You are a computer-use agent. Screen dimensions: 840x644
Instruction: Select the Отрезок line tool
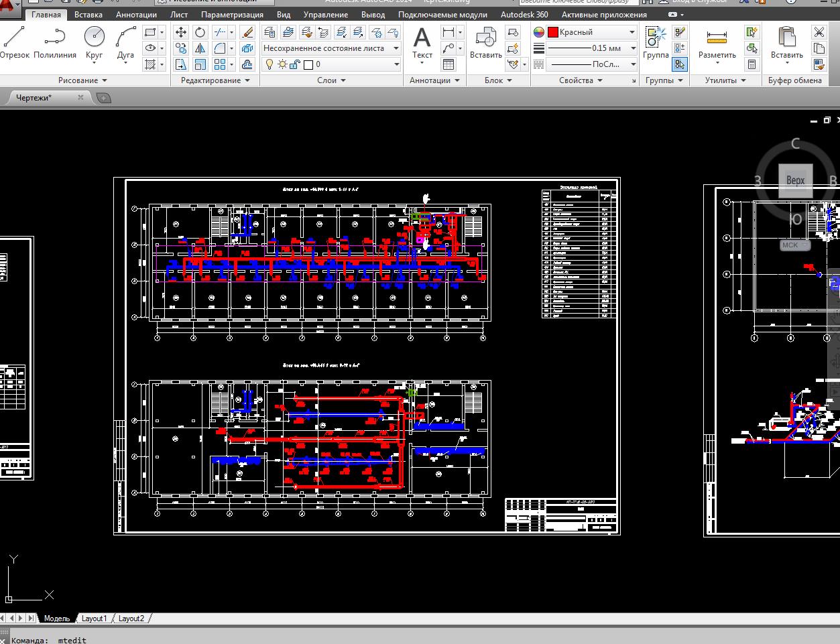pos(14,43)
